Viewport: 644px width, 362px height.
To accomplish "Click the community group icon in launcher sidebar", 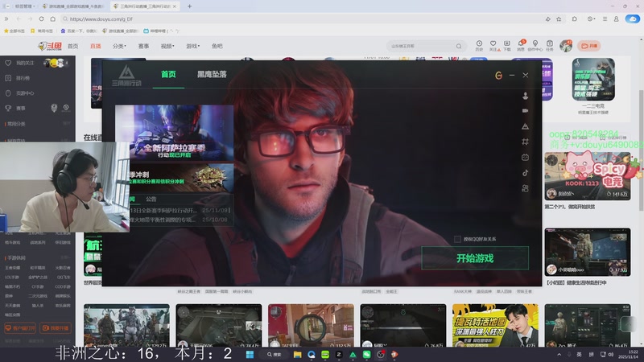I will pos(525,188).
